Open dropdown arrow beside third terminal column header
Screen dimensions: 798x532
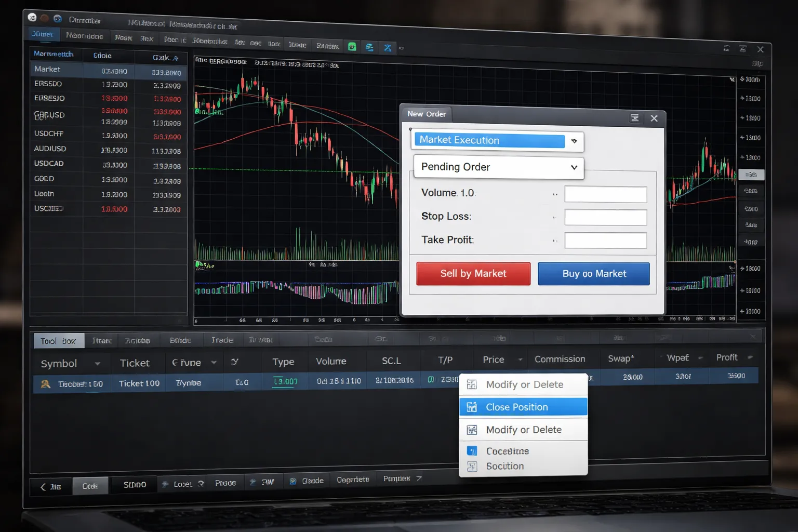(214, 362)
